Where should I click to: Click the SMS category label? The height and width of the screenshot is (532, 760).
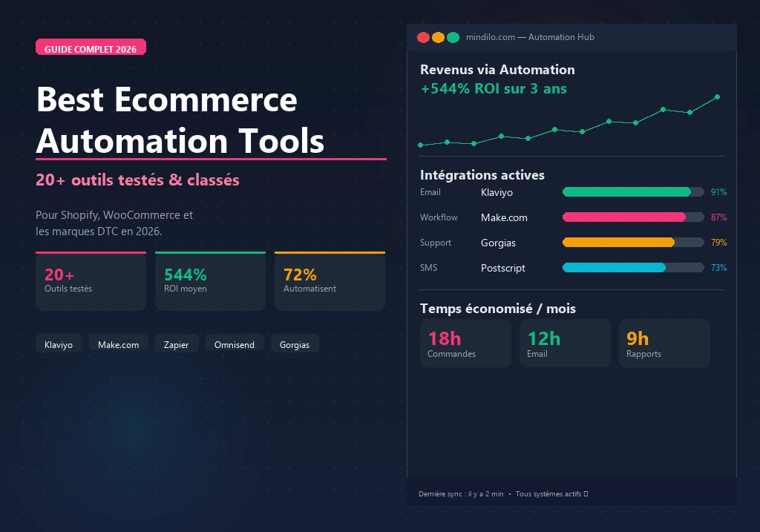click(x=428, y=267)
